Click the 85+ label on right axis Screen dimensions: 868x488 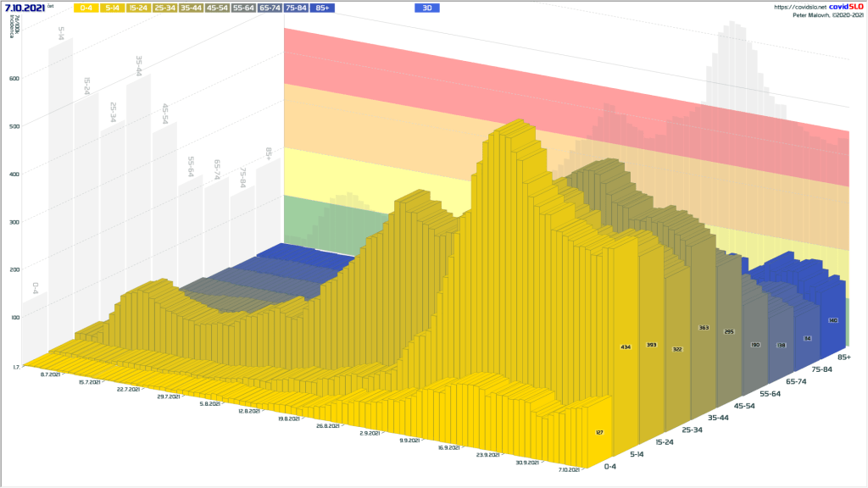(844, 357)
